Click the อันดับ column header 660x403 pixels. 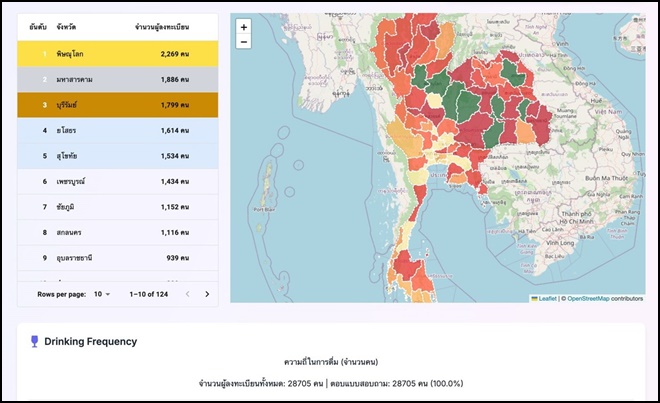tap(39, 23)
